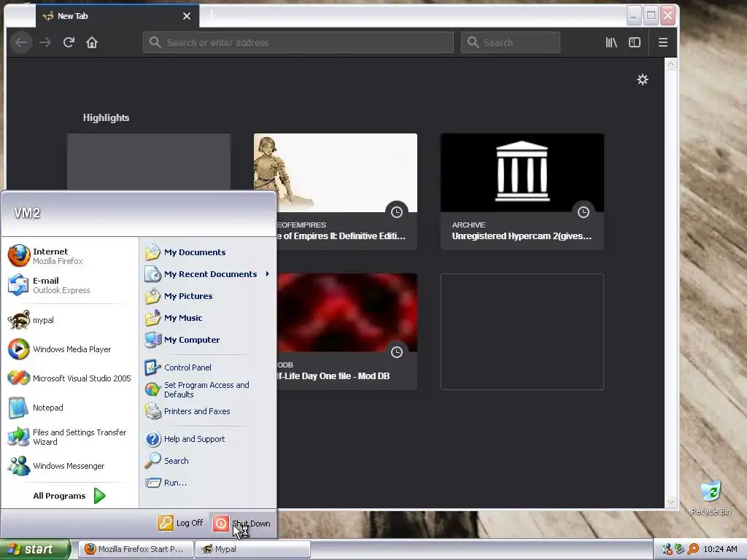747x560 pixels.
Task: Open Help and Support
Action: coord(207,439)
